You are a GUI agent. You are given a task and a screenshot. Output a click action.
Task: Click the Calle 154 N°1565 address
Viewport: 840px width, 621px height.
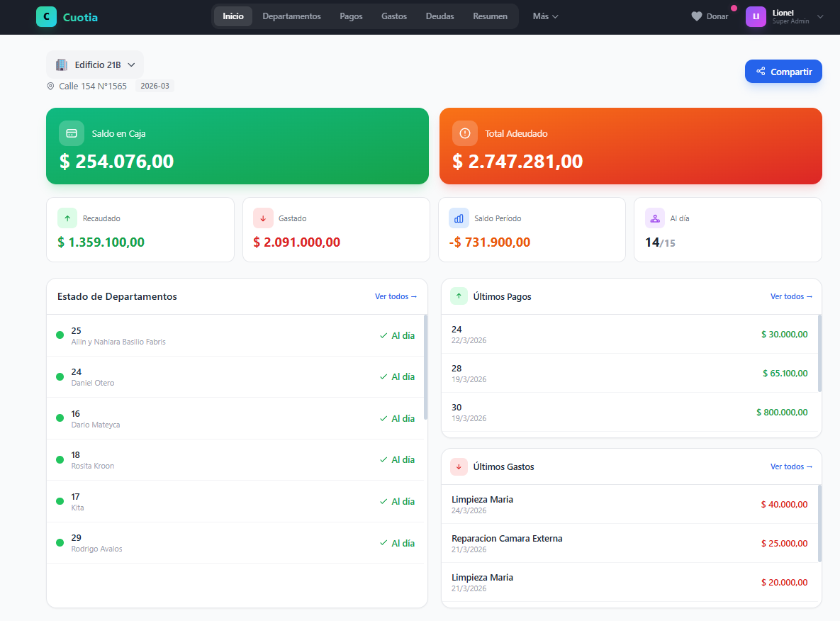coord(93,86)
